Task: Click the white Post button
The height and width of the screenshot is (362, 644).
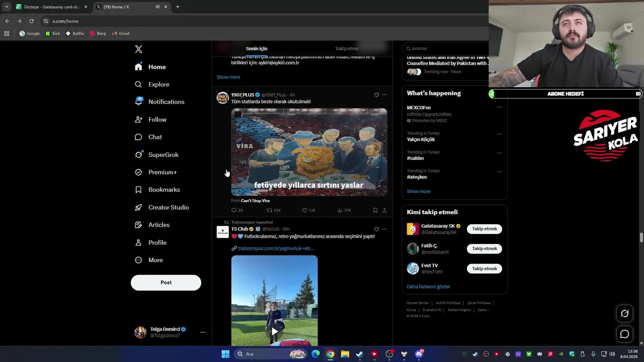Action: click(x=166, y=283)
